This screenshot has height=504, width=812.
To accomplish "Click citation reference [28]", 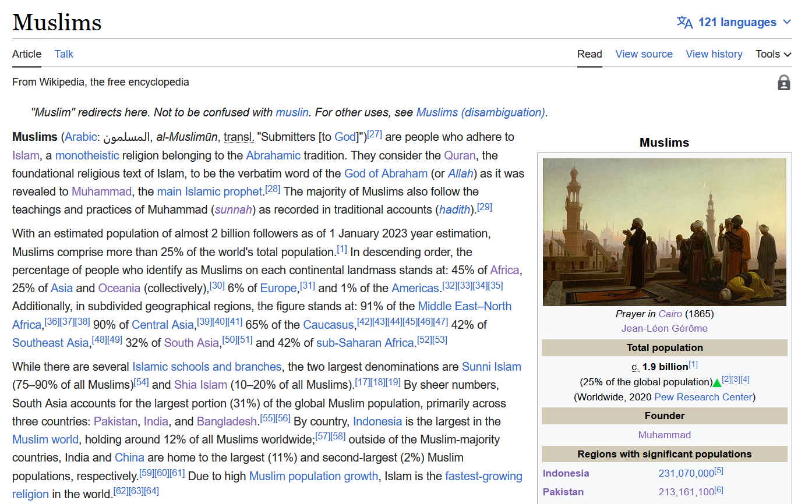I will tap(273, 189).
